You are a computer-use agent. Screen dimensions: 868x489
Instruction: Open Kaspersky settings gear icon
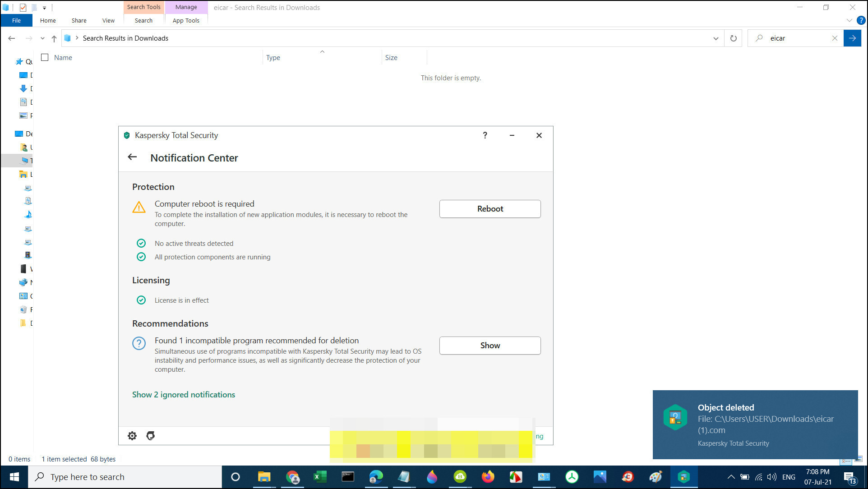tap(132, 436)
